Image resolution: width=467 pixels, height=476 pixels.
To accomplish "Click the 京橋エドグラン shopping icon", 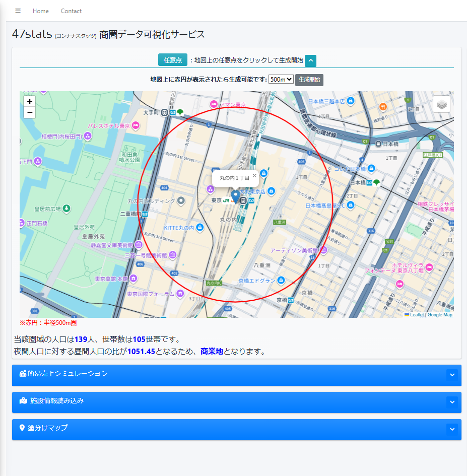I will pos(281,280).
